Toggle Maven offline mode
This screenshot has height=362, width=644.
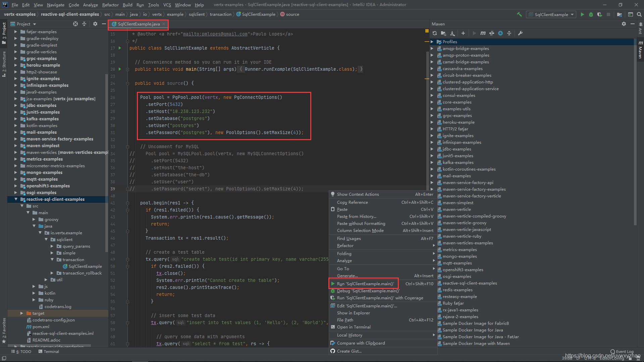pyautogui.click(x=492, y=33)
